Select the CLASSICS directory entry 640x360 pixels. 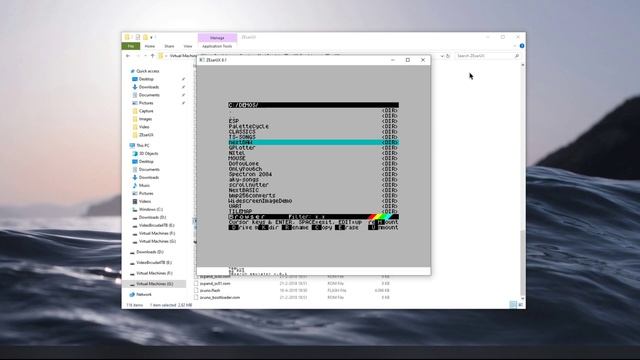pyautogui.click(x=313, y=132)
